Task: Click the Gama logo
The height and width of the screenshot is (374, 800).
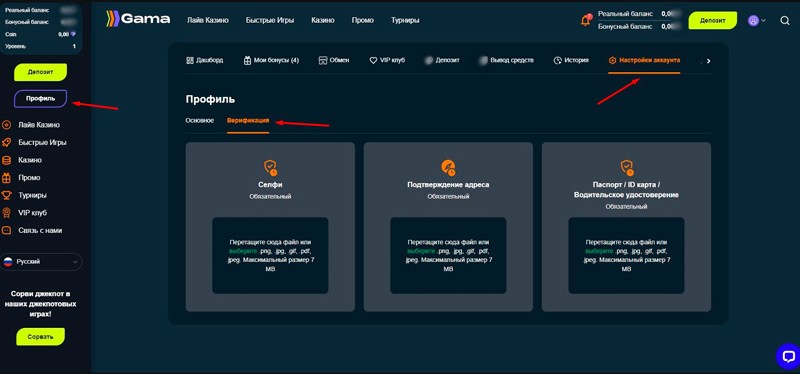Action: tap(138, 19)
